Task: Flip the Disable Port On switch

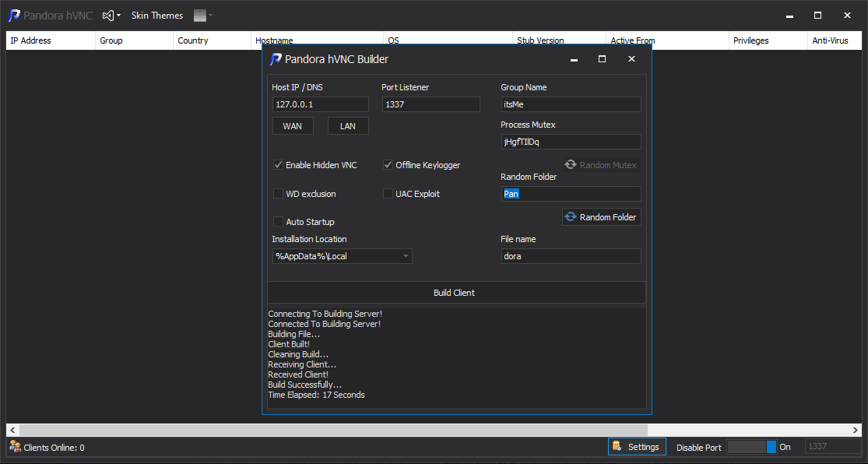Action: coord(752,447)
